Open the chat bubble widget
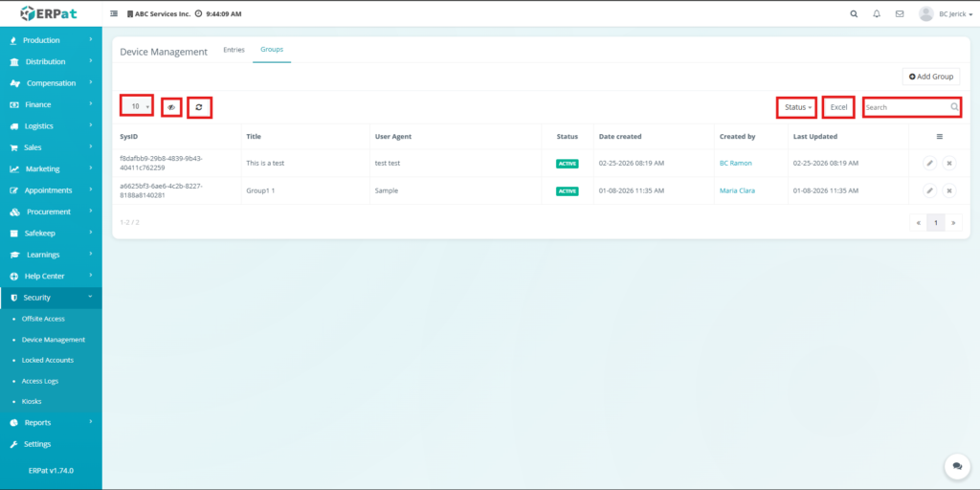 tap(956, 466)
